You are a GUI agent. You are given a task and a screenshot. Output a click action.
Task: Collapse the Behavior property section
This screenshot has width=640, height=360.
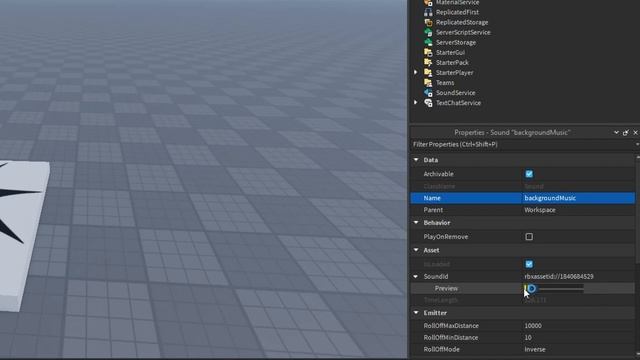[416, 222]
